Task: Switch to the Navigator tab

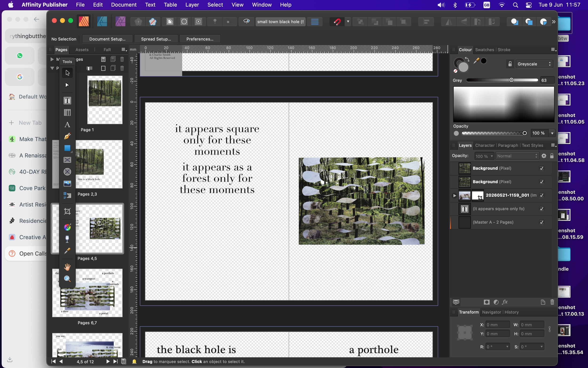Action: click(491, 312)
